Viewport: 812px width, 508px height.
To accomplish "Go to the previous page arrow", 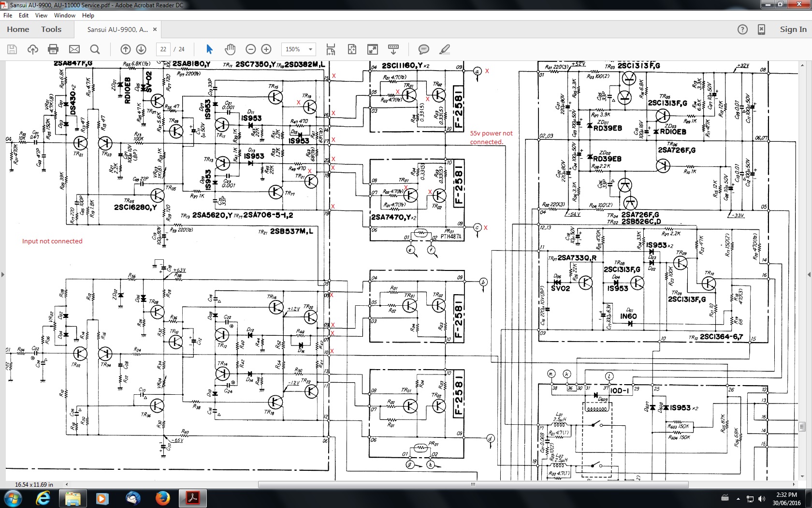I will (126, 49).
